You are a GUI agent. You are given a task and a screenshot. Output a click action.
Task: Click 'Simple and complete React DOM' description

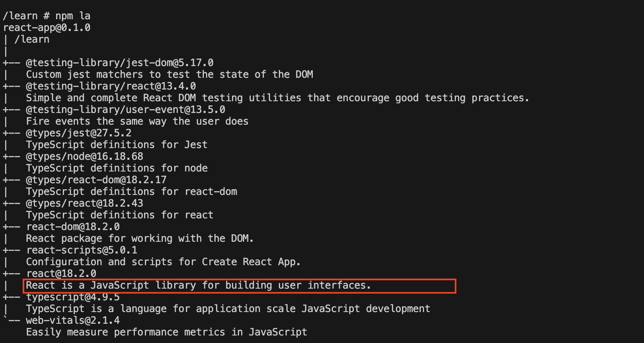tap(278, 98)
